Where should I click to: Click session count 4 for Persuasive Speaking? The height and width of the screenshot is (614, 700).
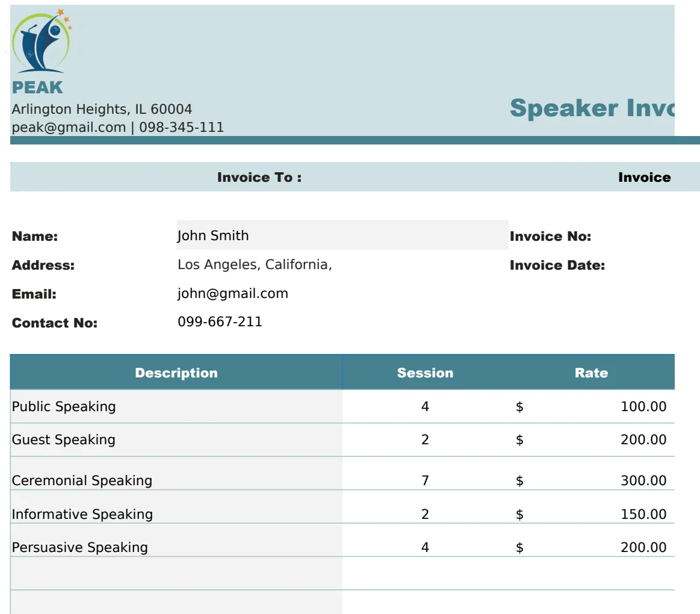tap(425, 547)
